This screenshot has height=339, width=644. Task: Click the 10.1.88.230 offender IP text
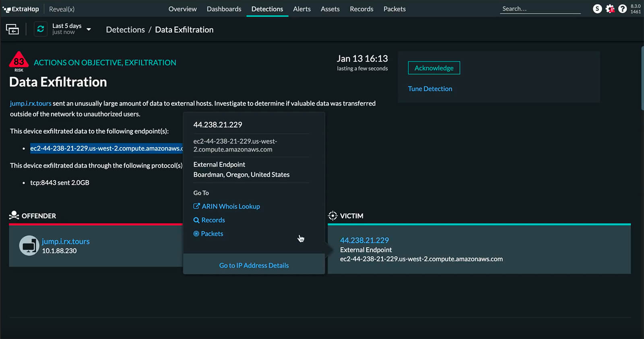59,251
